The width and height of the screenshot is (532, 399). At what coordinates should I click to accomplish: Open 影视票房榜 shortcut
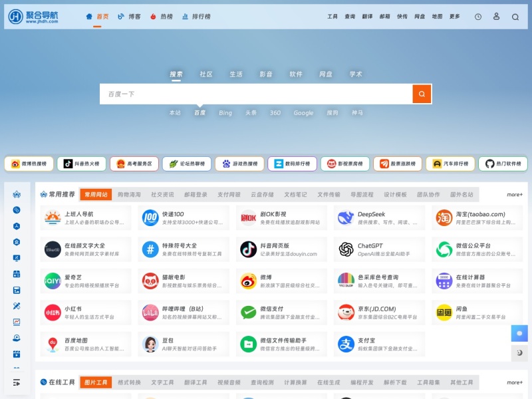pyautogui.click(x=345, y=164)
